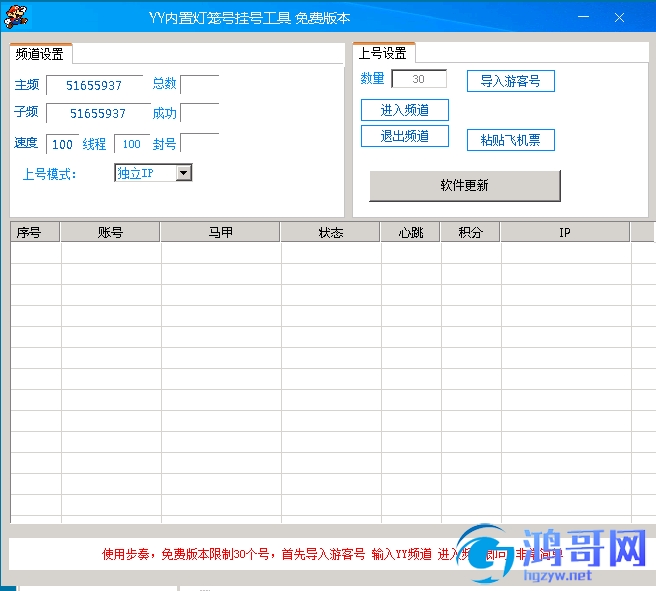Viewport: 656px width, 591px height.
Task: Click the 退出频道 button
Action: pos(405,136)
